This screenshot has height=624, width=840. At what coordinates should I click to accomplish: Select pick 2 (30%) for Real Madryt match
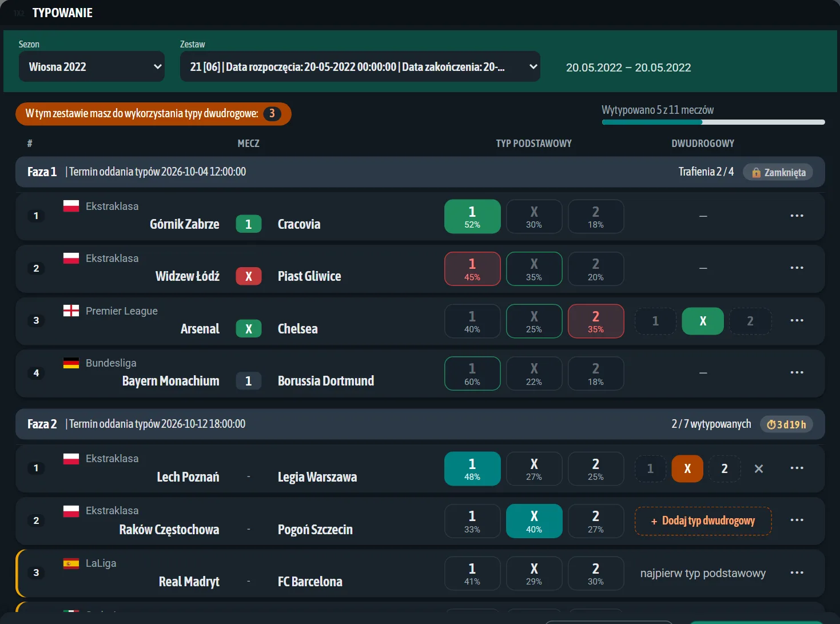tap(596, 573)
